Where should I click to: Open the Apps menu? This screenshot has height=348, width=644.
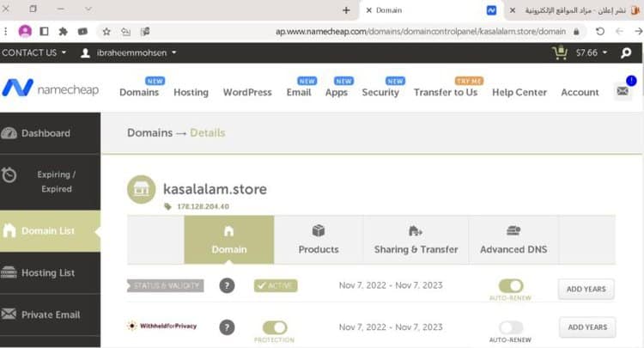[x=337, y=93]
